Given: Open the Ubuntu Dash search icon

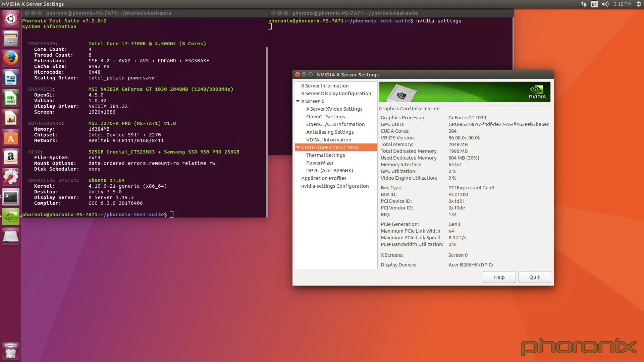Looking at the screenshot, I should coord(11,19).
